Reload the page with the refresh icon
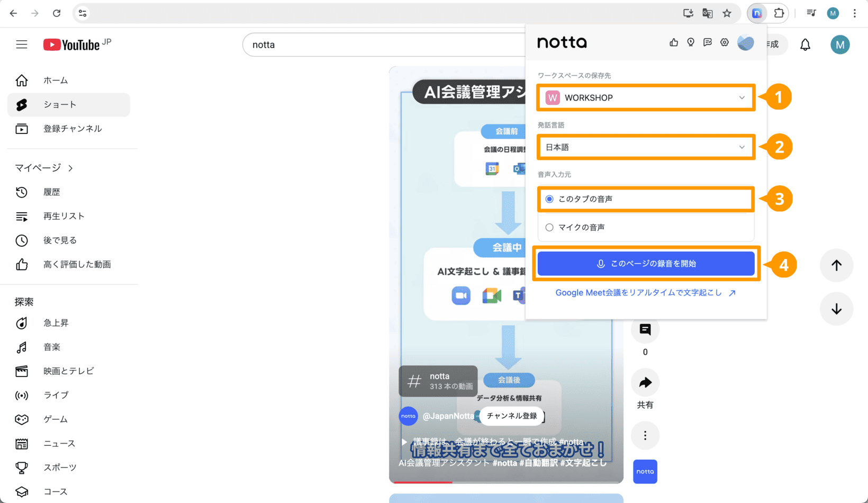The image size is (868, 503). 56,13
